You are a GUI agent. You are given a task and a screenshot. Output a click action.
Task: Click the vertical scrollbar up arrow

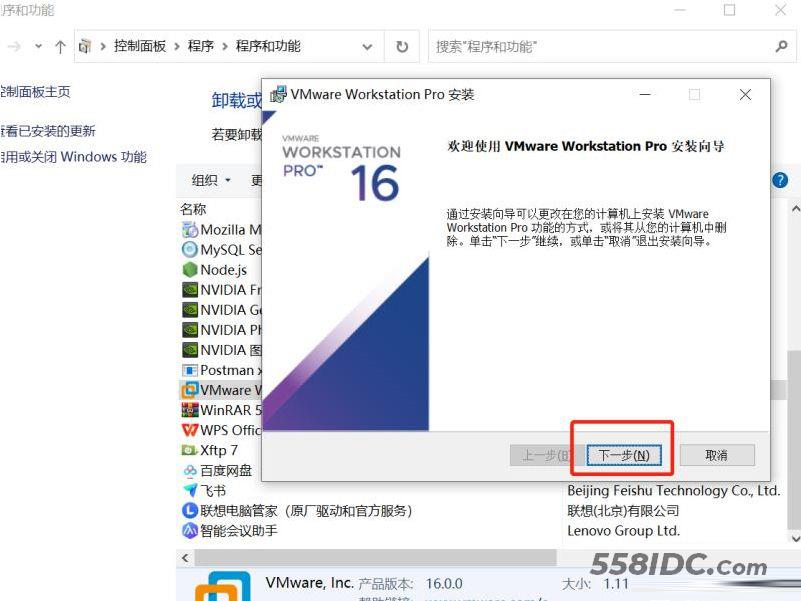pos(795,209)
